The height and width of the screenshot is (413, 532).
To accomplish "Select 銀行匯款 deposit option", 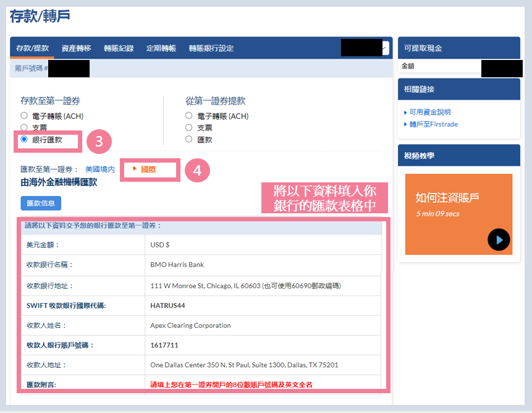I will pos(23,139).
